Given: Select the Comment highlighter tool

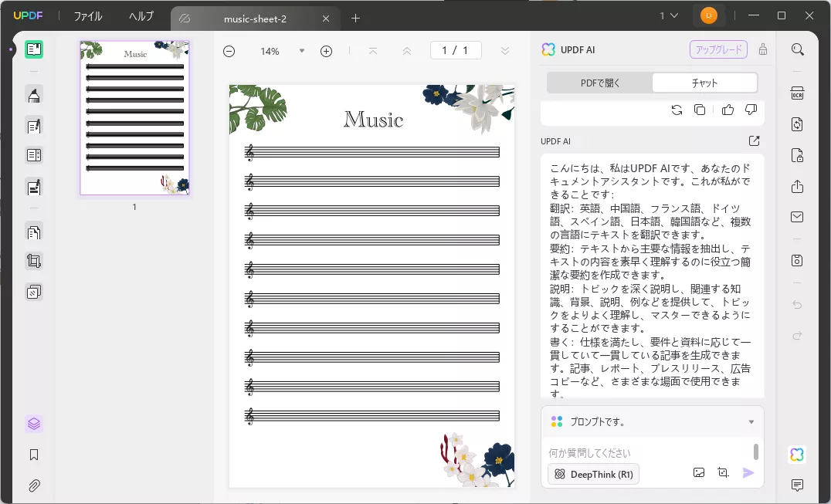Looking at the screenshot, I should point(34,95).
